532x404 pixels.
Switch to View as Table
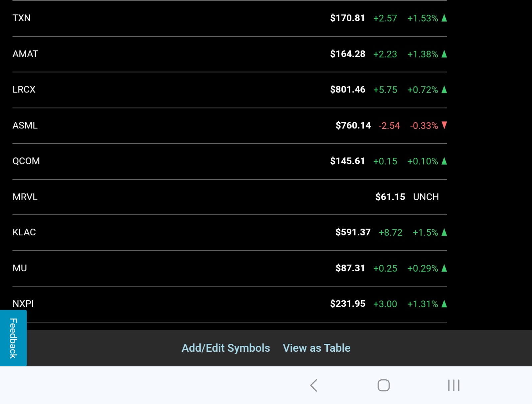316,348
